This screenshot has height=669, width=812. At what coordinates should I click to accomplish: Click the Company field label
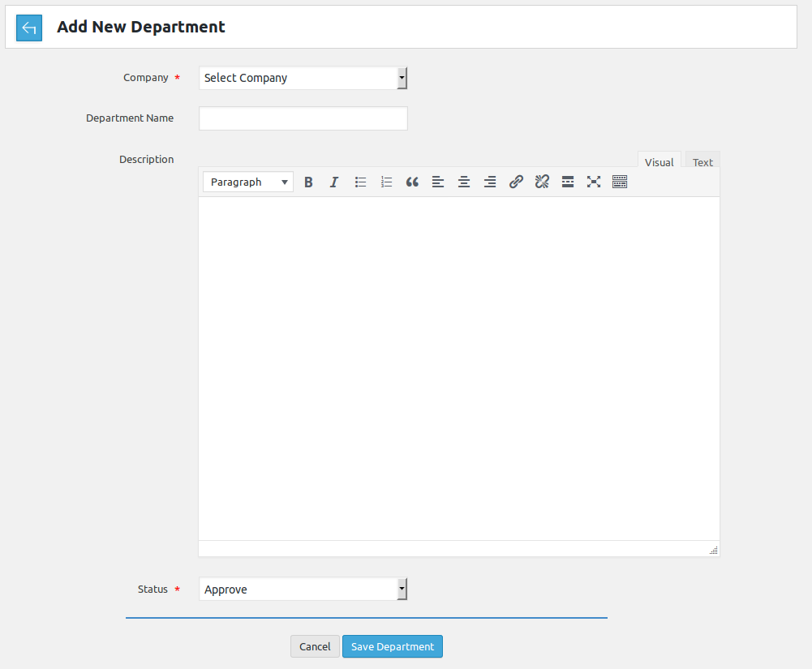tap(145, 78)
